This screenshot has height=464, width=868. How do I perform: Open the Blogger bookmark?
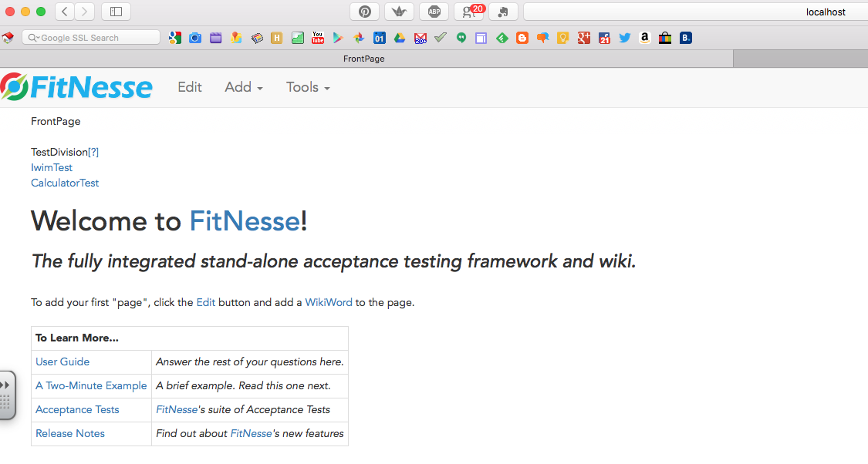click(522, 38)
